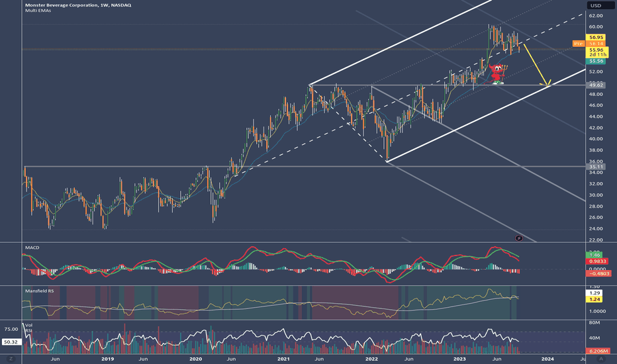Click the Z timezone button in corner
Viewport: 617px width, 364px height.
tap(11, 359)
